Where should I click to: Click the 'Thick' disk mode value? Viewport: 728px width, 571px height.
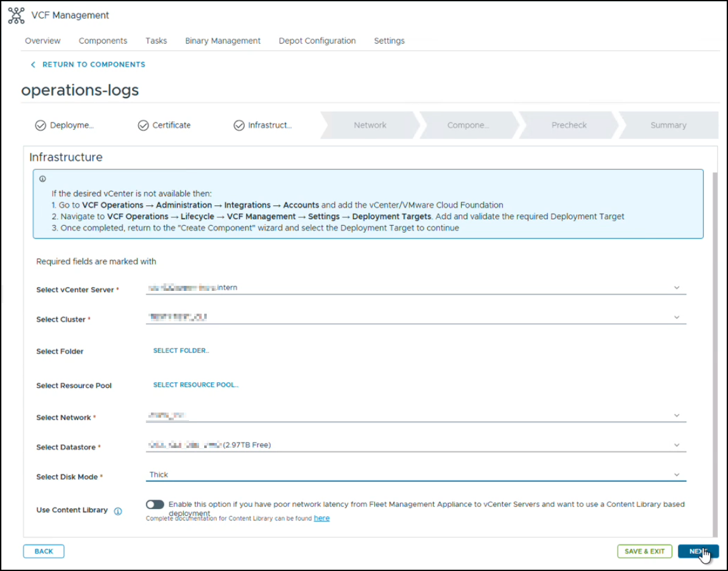coord(159,475)
